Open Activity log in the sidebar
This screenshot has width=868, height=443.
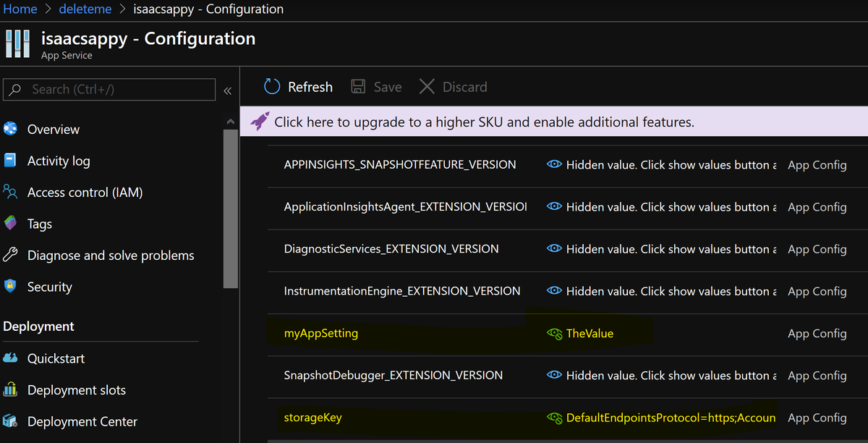59,161
